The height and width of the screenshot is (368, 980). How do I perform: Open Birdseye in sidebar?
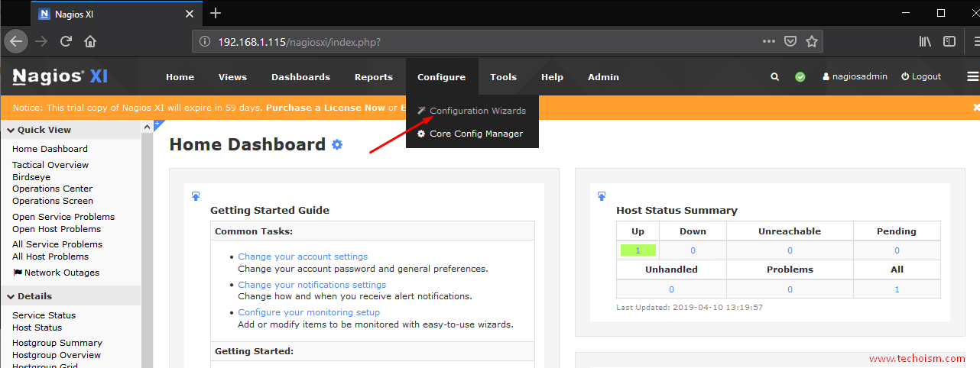[31, 177]
